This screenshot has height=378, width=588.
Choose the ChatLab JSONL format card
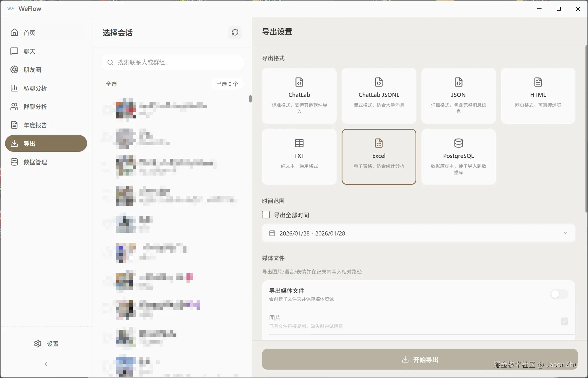point(379,95)
